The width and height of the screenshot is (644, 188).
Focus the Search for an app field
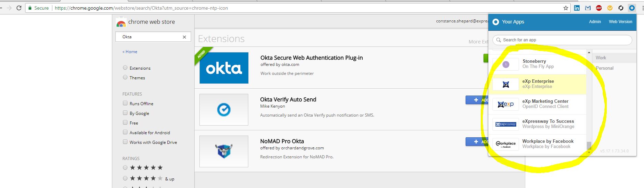562,40
